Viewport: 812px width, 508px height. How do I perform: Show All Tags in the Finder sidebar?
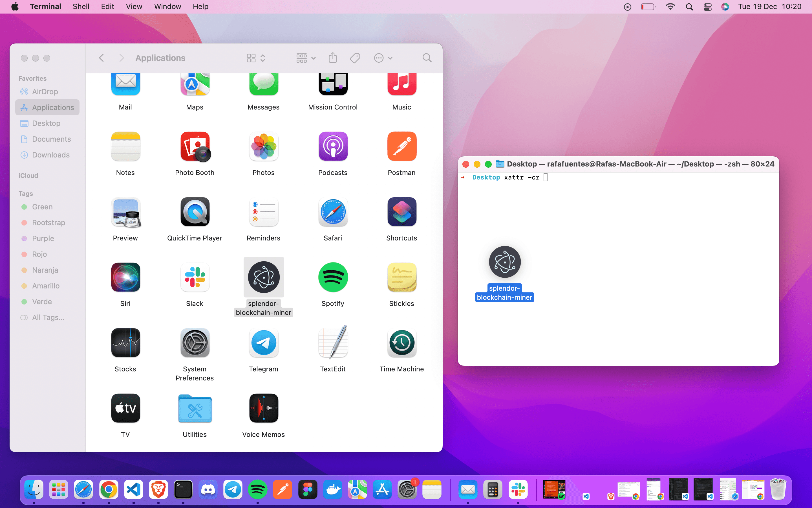coord(47,317)
